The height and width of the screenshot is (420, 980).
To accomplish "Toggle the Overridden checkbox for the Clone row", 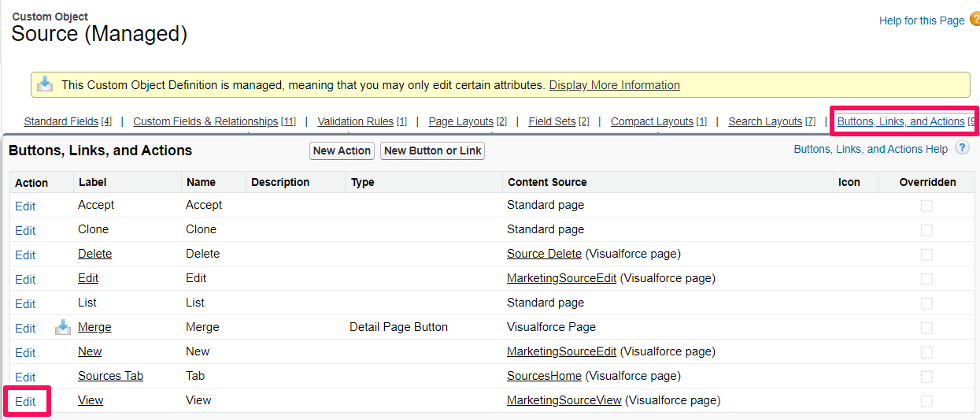I will 926,230.
